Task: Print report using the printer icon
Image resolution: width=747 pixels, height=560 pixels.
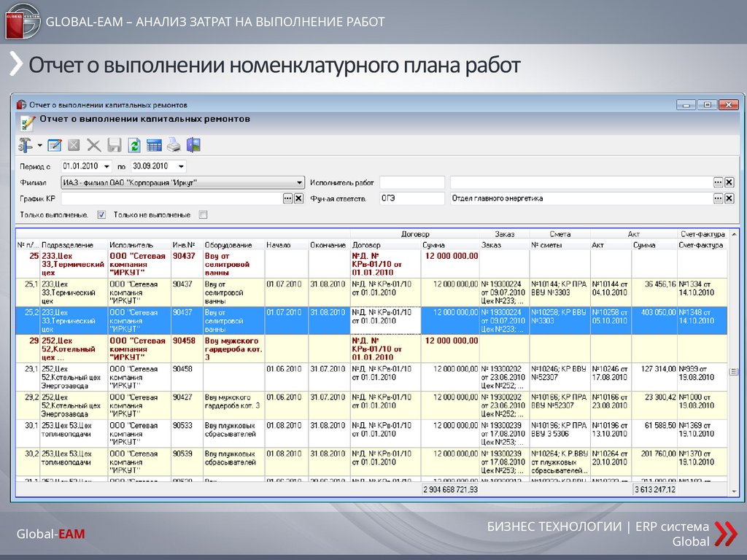Action: coord(174,145)
